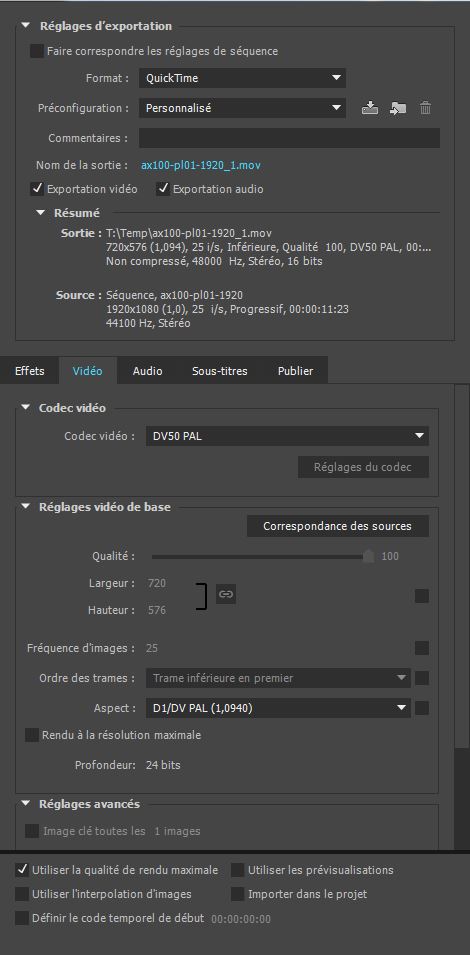The image size is (470, 955).
Task: Click the Correspondance des sources button
Action: tap(338, 526)
